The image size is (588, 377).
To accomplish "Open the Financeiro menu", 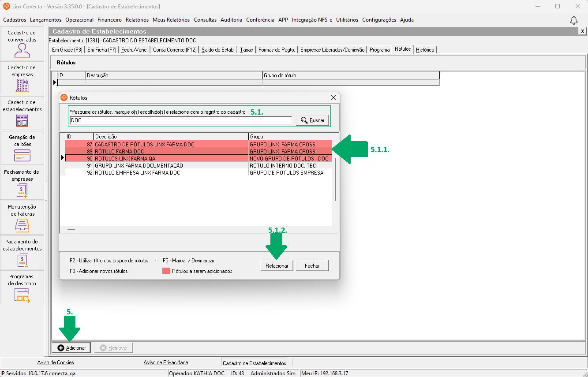I will pos(109,20).
